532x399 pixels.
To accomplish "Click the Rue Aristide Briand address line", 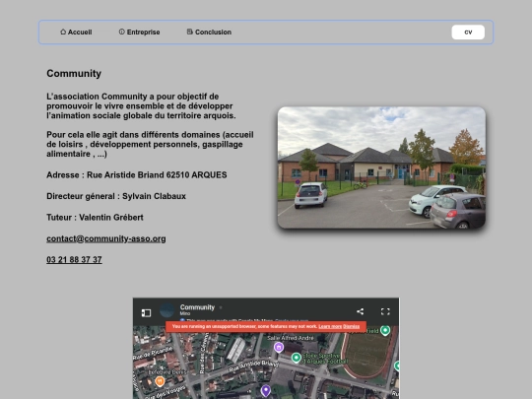I will pyautogui.click(x=137, y=175).
